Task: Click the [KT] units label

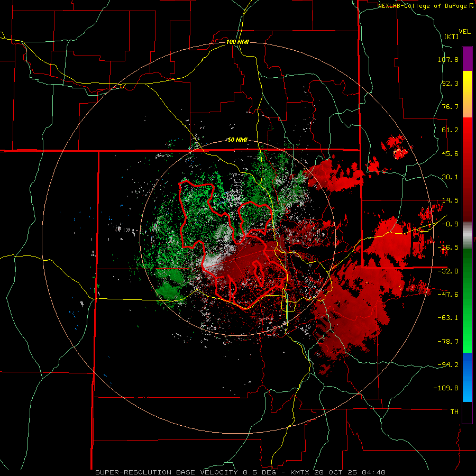Action: coord(451,36)
